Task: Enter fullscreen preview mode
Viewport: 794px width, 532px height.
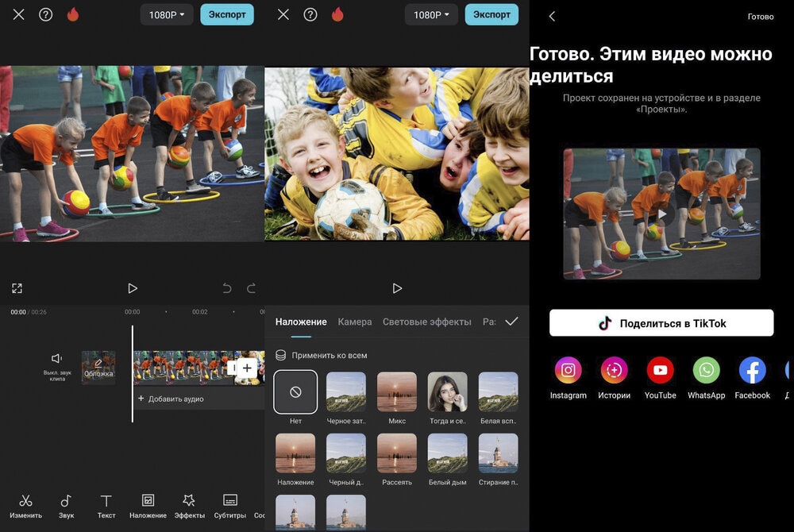Action: pos(17,288)
